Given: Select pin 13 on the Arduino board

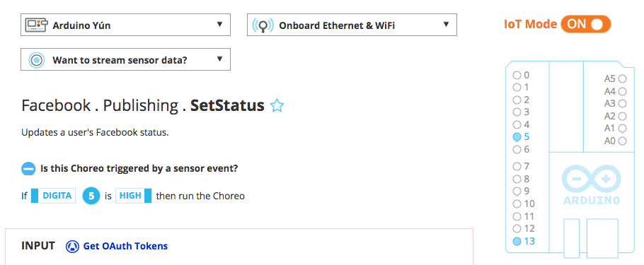Looking at the screenshot, I should (524, 241).
